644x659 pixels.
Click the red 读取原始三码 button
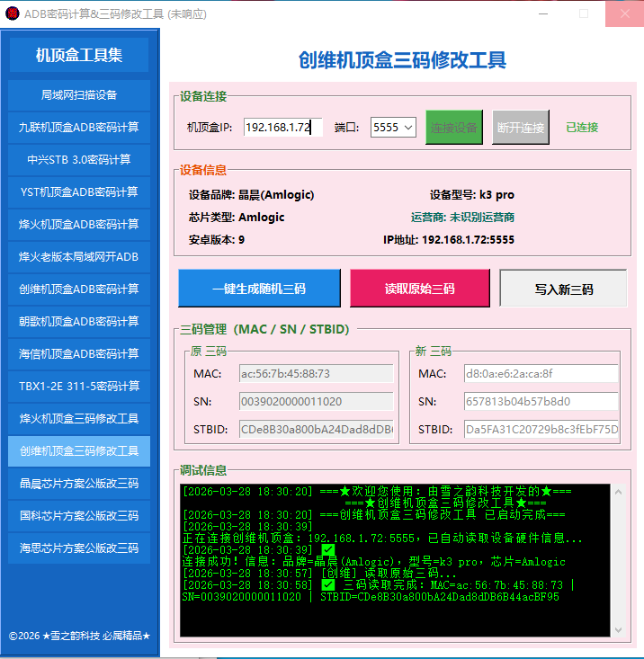(419, 289)
